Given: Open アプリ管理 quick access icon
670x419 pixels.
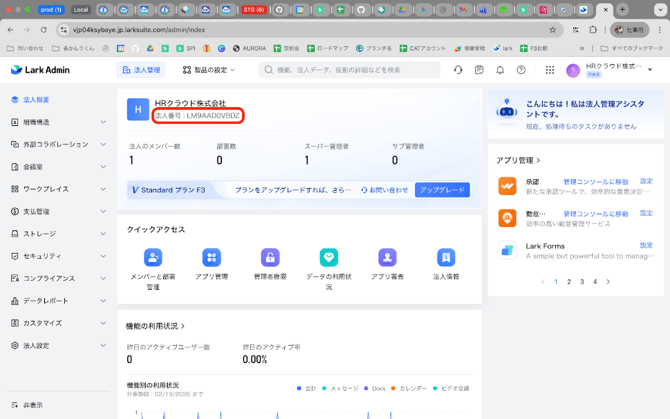Looking at the screenshot, I should (211, 258).
